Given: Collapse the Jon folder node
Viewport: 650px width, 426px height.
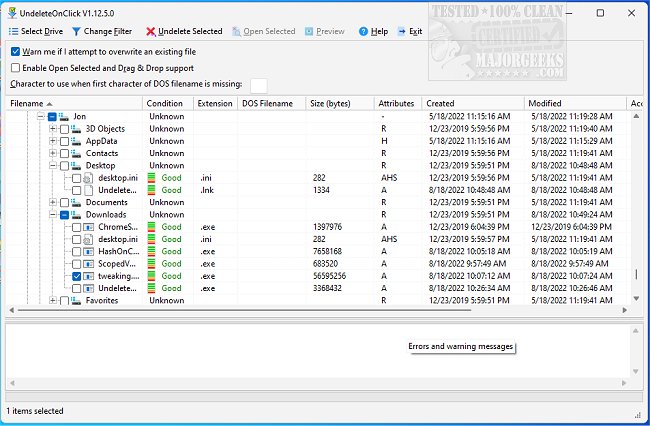Looking at the screenshot, I should pos(41,116).
